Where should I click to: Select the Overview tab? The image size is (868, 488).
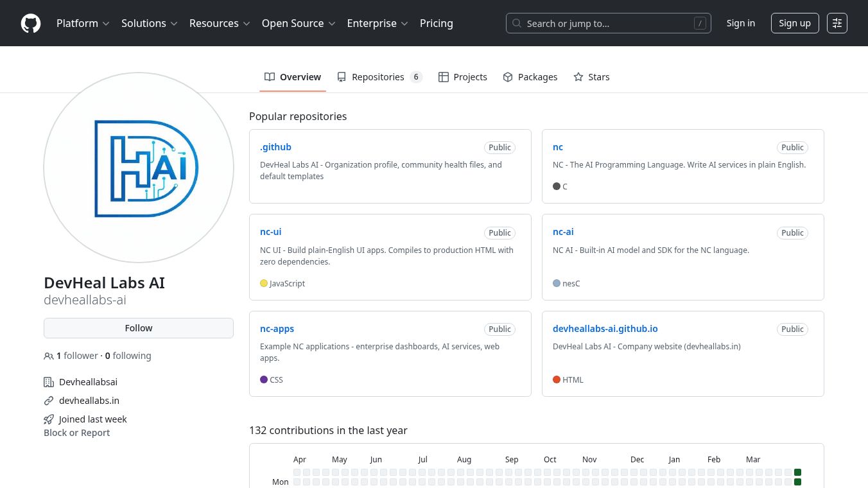(x=293, y=77)
